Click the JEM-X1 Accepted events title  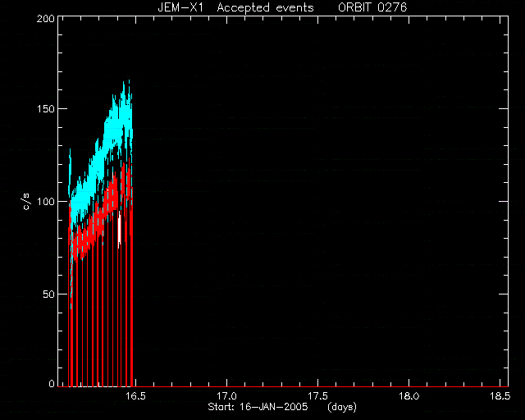[x=235, y=7]
